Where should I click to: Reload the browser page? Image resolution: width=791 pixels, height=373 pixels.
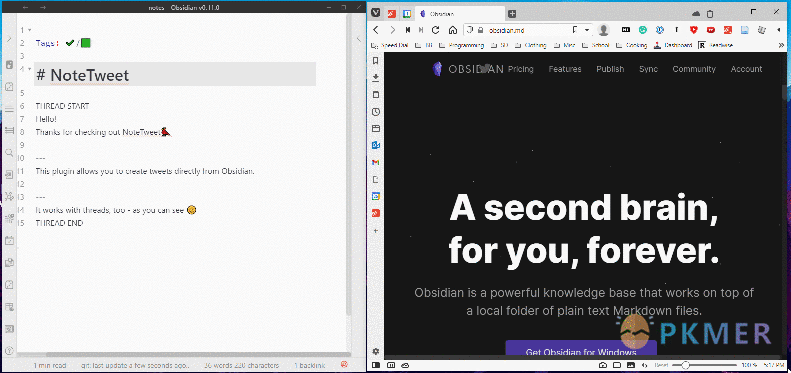pyautogui.click(x=436, y=30)
